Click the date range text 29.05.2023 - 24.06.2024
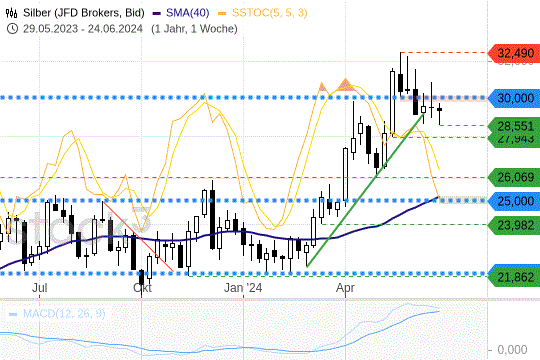Viewport: 540px width, 360px height. coord(83,29)
